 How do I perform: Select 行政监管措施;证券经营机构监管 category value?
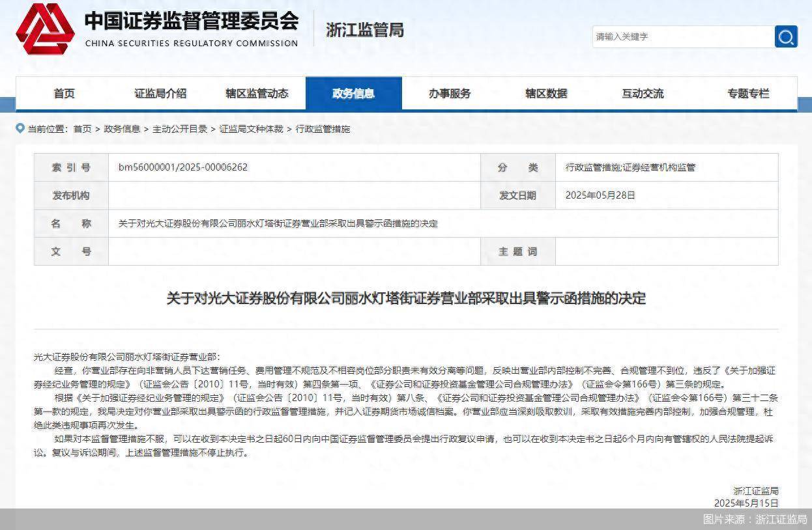pos(630,167)
